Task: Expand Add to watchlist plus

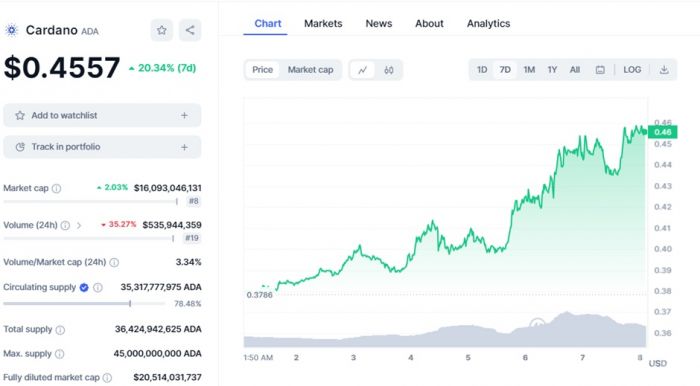Action: point(184,116)
